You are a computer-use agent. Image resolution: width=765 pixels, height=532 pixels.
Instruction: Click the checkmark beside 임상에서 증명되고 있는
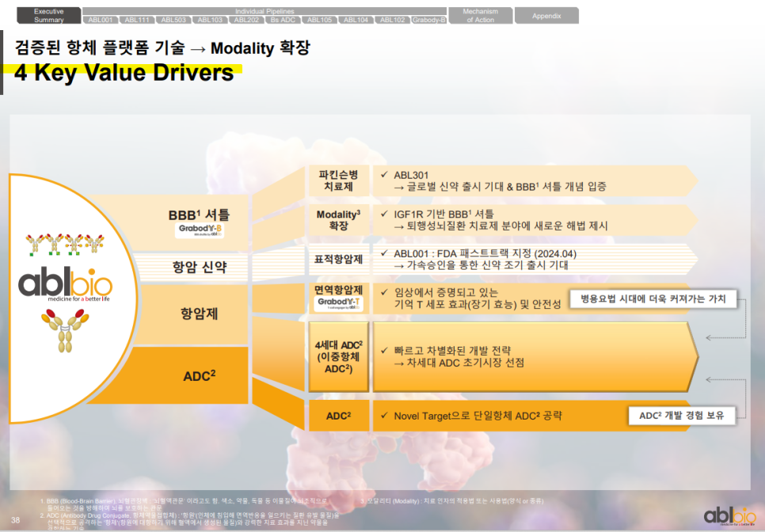pos(384,292)
